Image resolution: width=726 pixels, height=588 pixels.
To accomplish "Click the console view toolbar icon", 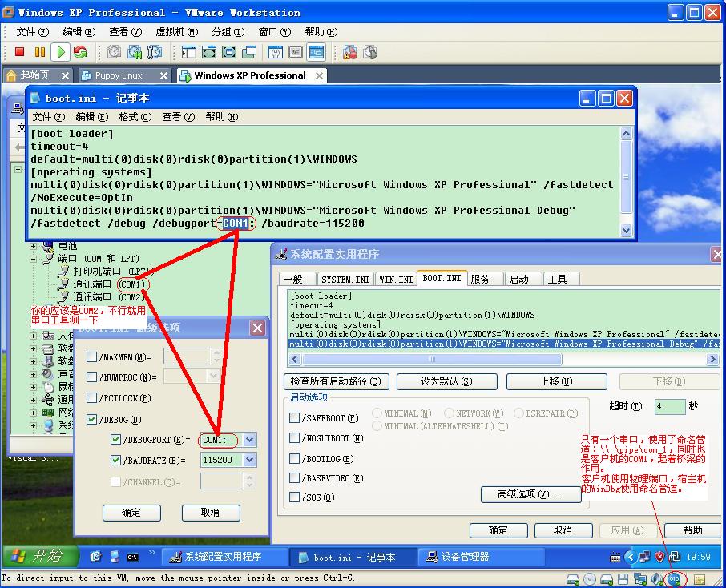I will (x=317, y=52).
